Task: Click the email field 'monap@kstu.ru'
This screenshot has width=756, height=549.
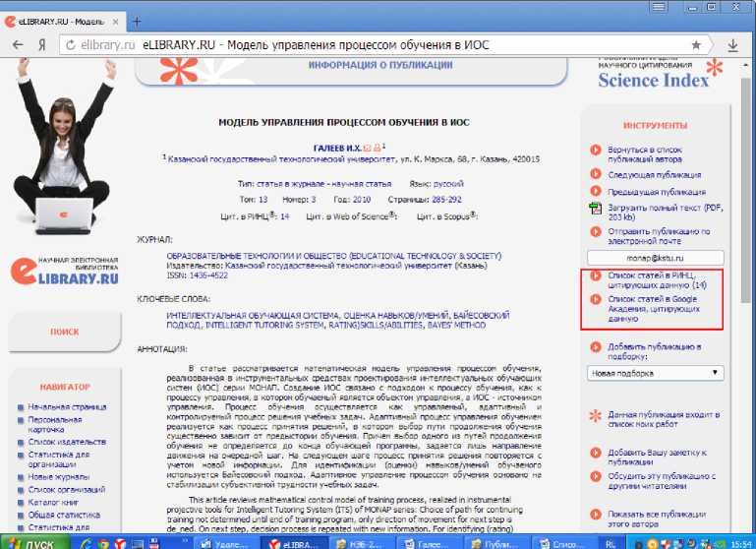Action: point(655,258)
